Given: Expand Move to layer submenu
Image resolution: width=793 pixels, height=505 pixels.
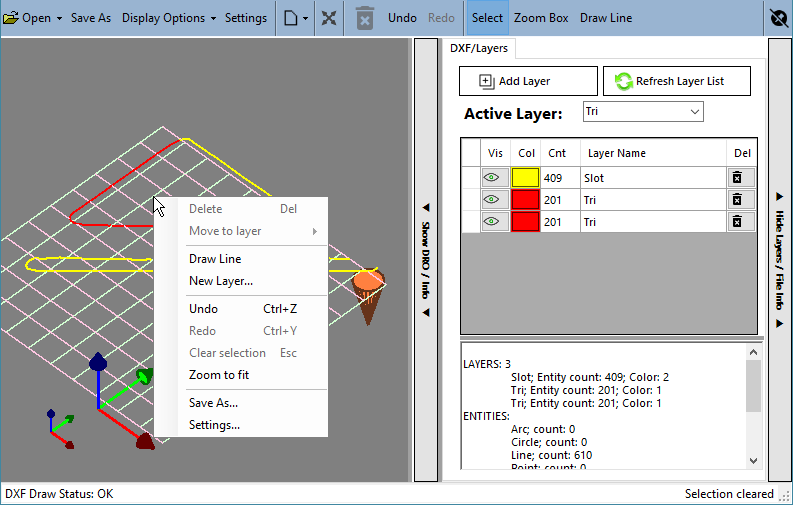Looking at the screenshot, I should click(241, 231).
